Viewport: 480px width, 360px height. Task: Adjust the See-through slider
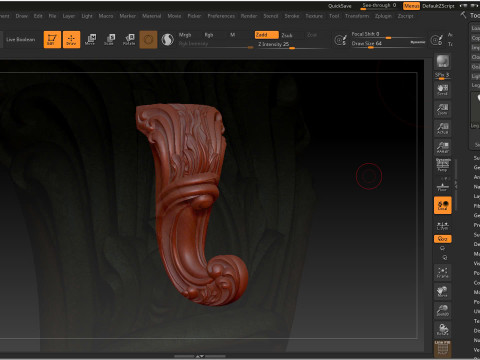[379, 6]
